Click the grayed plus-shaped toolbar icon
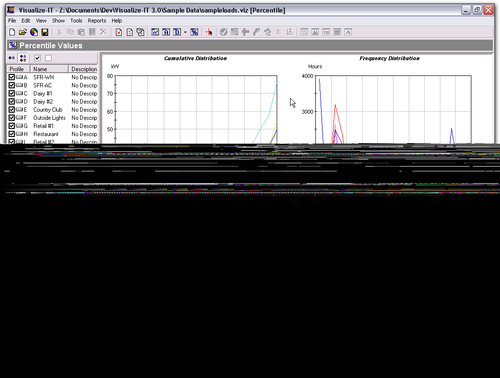 point(246,32)
